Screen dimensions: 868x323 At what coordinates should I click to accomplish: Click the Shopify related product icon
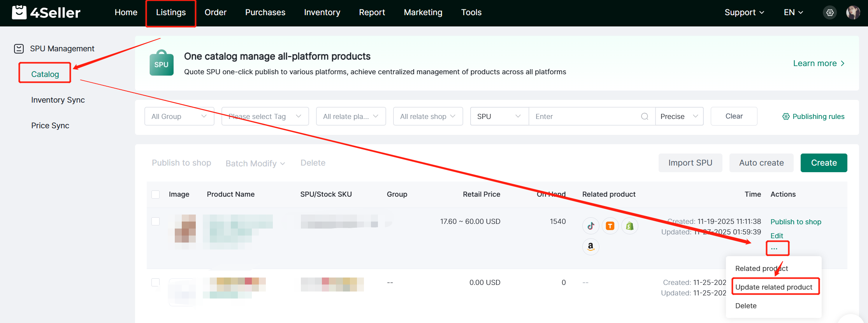pos(629,226)
